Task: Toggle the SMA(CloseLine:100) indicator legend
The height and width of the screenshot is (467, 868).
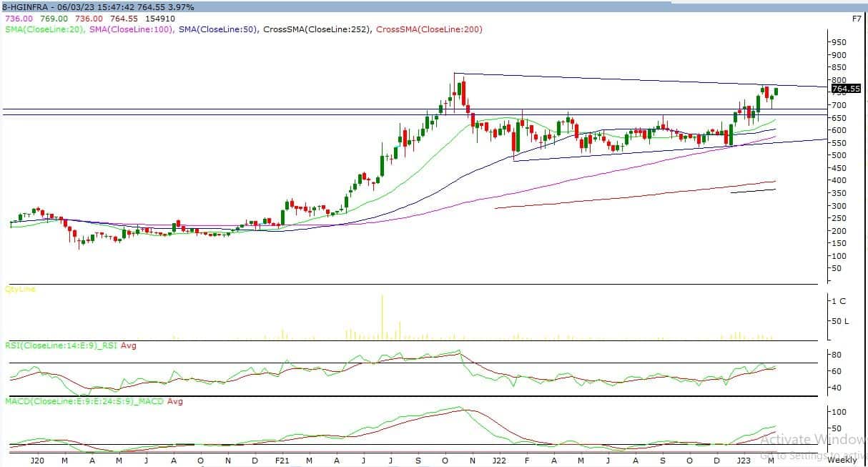Action: tap(131, 29)
